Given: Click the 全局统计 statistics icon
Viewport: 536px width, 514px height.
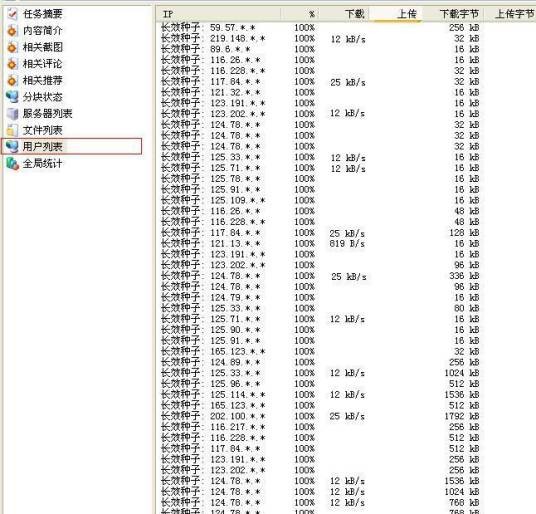Looking at the screenshot, I should point(12,163).
